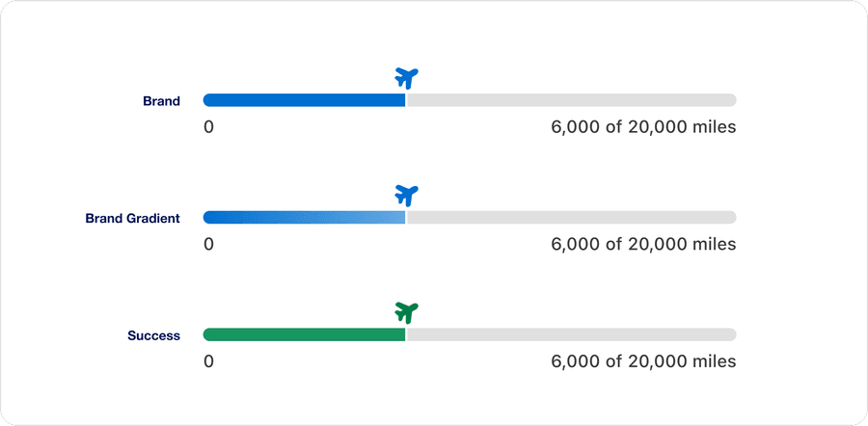The height and width of the screenshot is (426, 868).
Task: Click the gradient blue filled portion of progress bar
Action: point(304,218)
